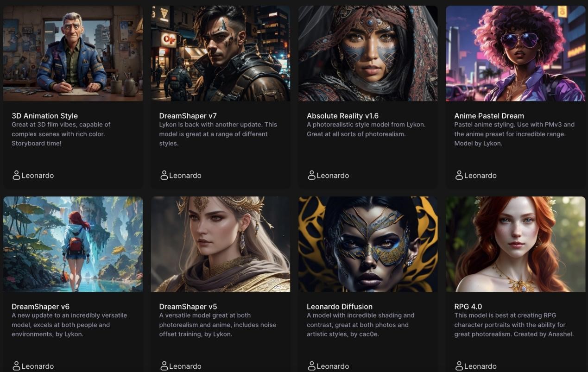Image resolution: width=588 pixels, height=372 pixels.
Task: Click the user icon under Leonardo Diffusion
Action: point(311,366)
